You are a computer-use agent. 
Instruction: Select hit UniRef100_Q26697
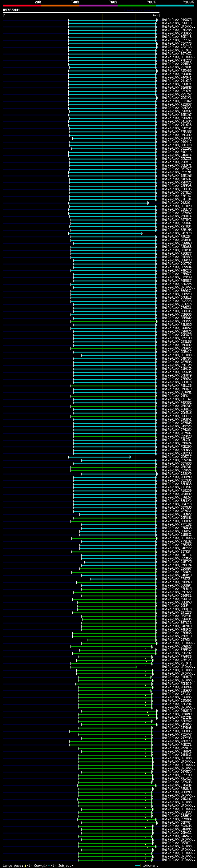click(x=177, y=568)
